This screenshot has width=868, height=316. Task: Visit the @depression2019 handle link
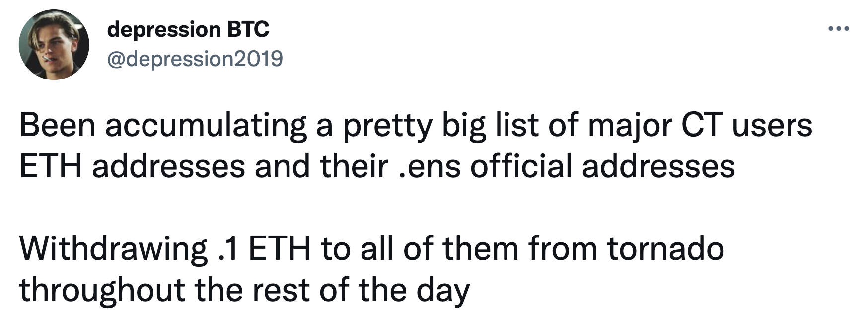(x=195, y=59)
